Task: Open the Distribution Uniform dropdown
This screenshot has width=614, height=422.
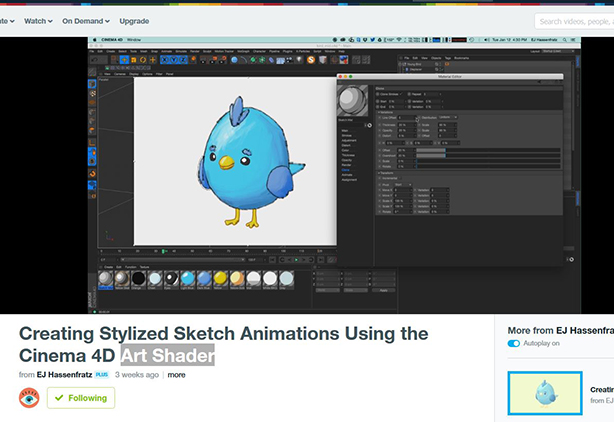Action: click(x=448, y=117)
